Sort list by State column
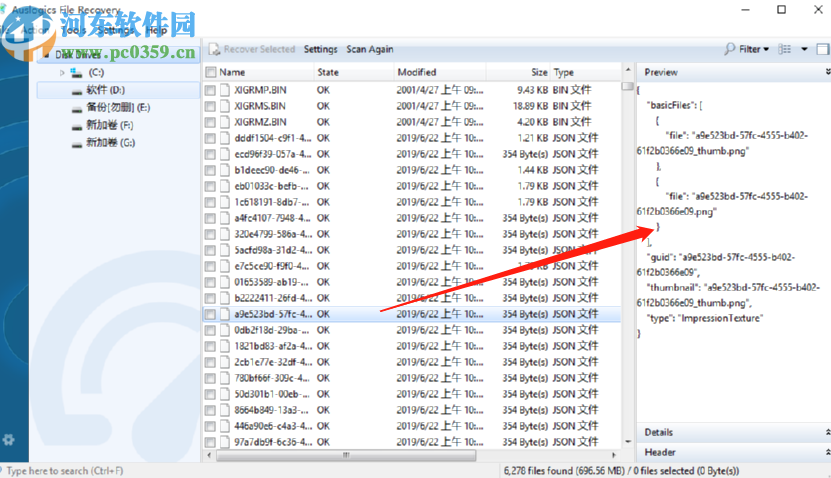This screenshot has height=478, width=831. coord(328,72)
